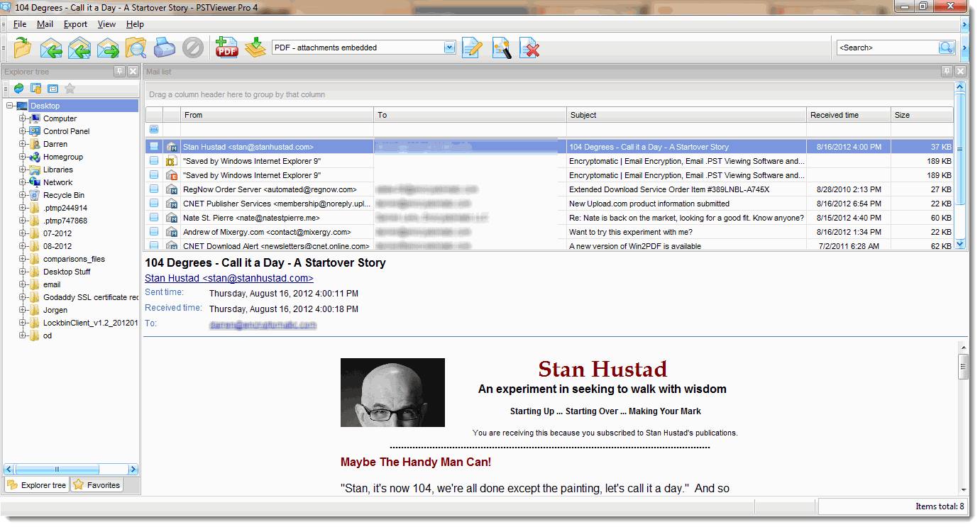Click the Reply All envelope icon
980x527 pixels.
click(x=79, y=48)
